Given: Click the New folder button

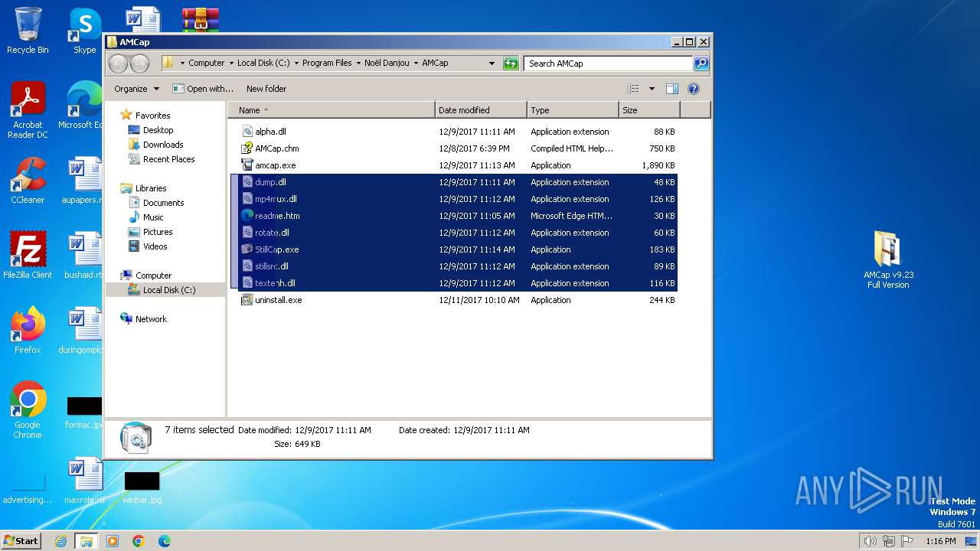Looking at the screenshot, I should point(266,89).
